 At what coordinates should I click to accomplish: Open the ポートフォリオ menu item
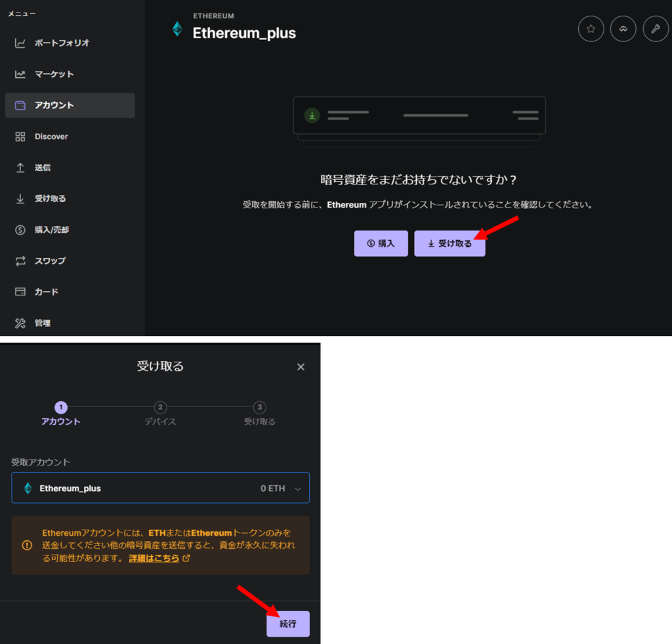coord(70,43)
